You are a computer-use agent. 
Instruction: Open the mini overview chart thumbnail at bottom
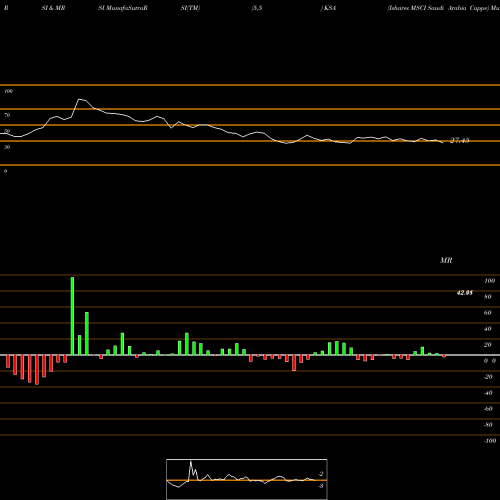(247, 479)
